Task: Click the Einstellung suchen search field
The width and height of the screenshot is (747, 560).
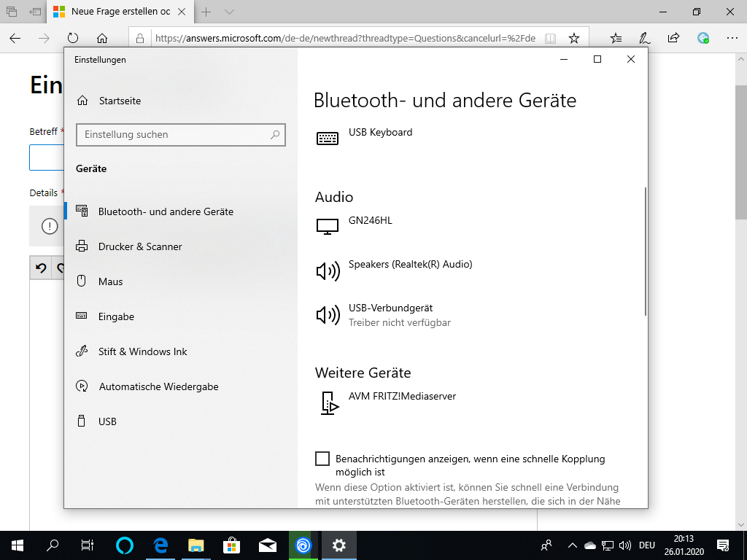Action: pyautogui.click(x=181, y=135)
